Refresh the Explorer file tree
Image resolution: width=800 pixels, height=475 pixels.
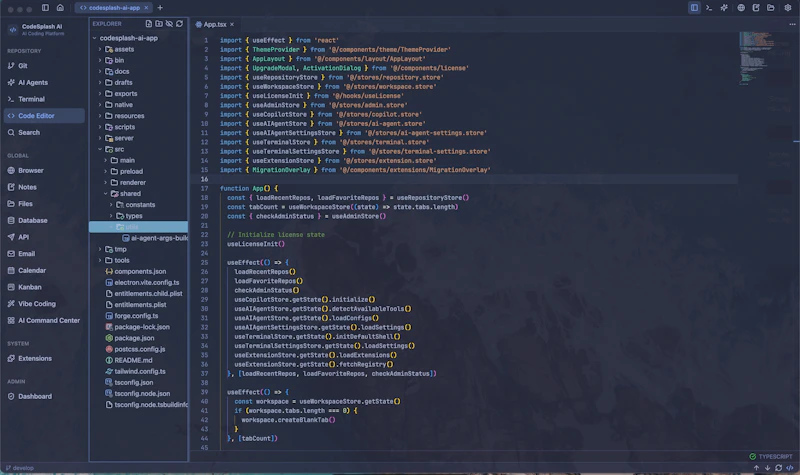click(x=179, y=23)
